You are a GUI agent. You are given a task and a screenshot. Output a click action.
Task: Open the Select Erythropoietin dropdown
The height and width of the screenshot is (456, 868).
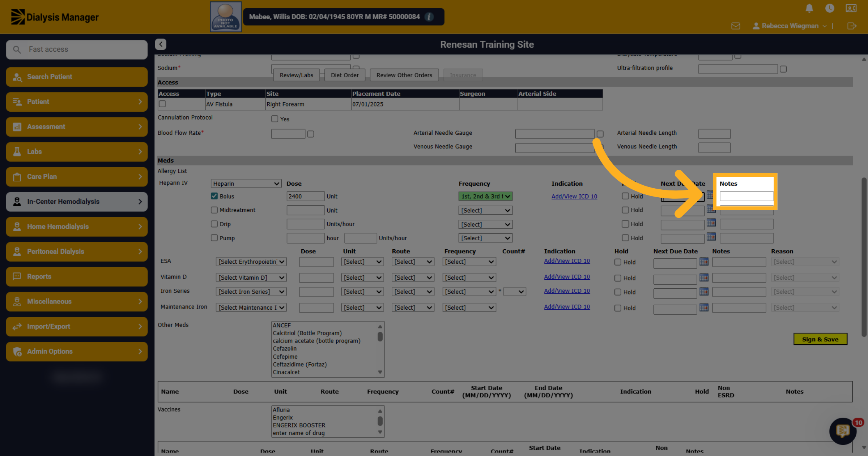(251, 262)
